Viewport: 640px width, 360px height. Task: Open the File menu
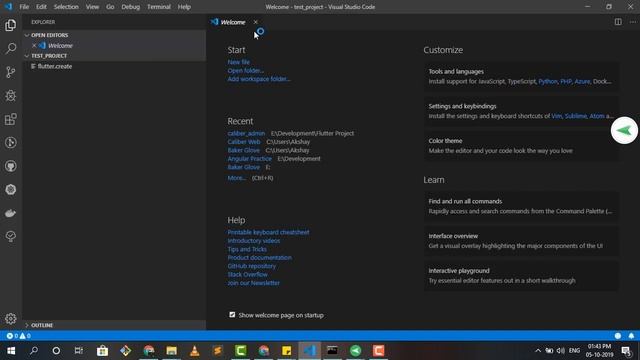24,7
